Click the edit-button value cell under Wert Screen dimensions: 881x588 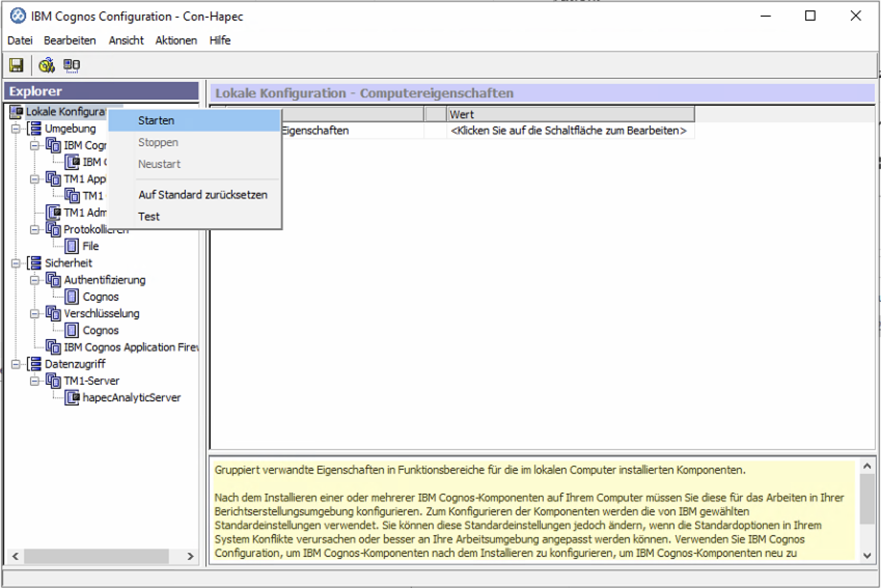[x=568, y=131]
